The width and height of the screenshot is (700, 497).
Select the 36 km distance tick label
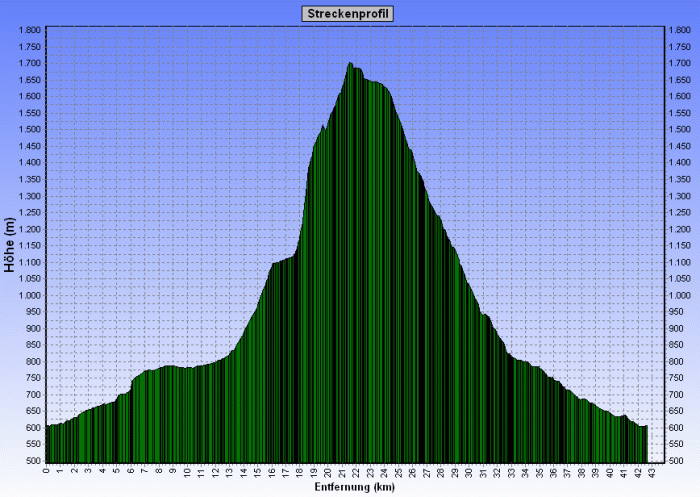553,472
